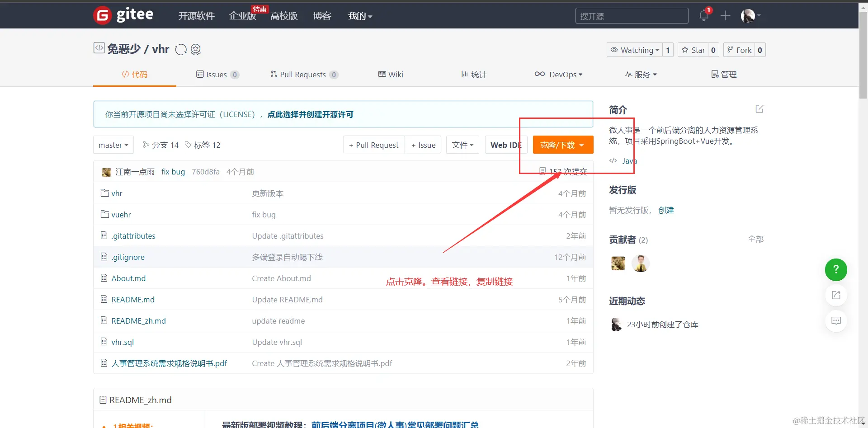Open the green help question button
Screen dimensions: 868x428
coord(836,269)
